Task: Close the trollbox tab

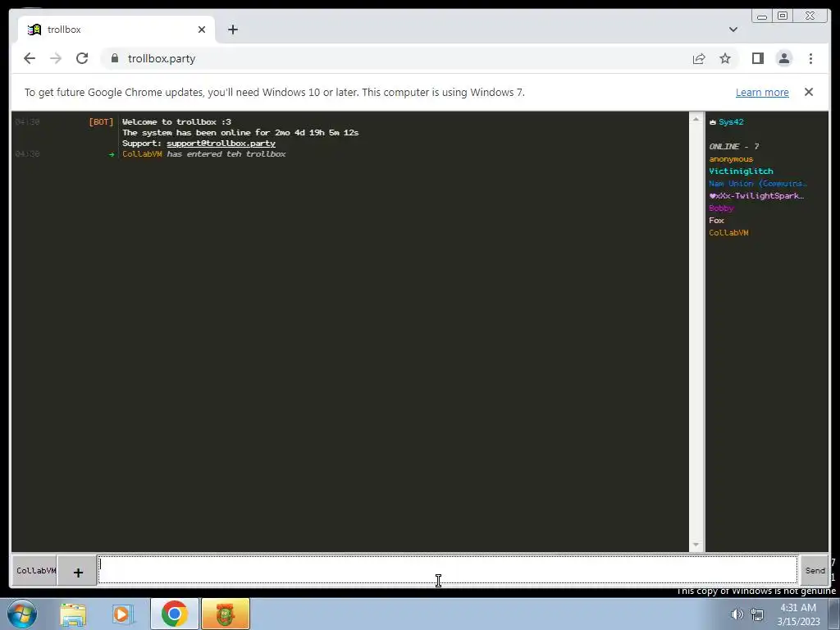Action: (x=202, y=30)
